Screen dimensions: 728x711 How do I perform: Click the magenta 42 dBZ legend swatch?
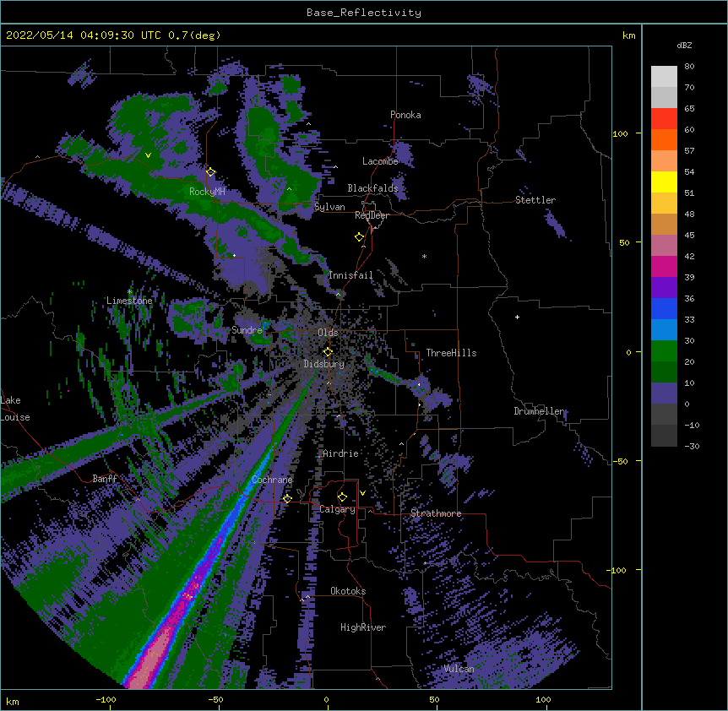coord(664,266)
